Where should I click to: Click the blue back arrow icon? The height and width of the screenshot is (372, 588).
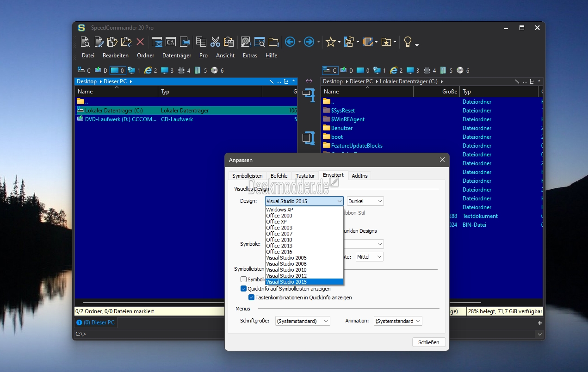click(290, 42)
